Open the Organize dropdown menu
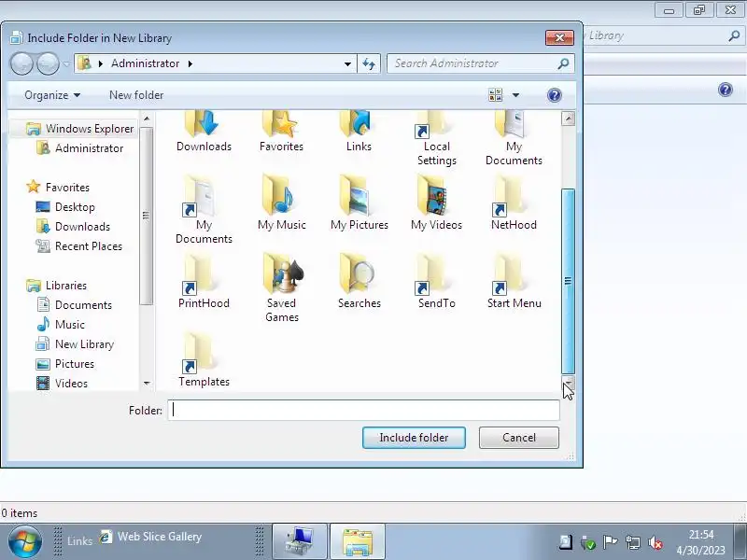 [52, 95]
